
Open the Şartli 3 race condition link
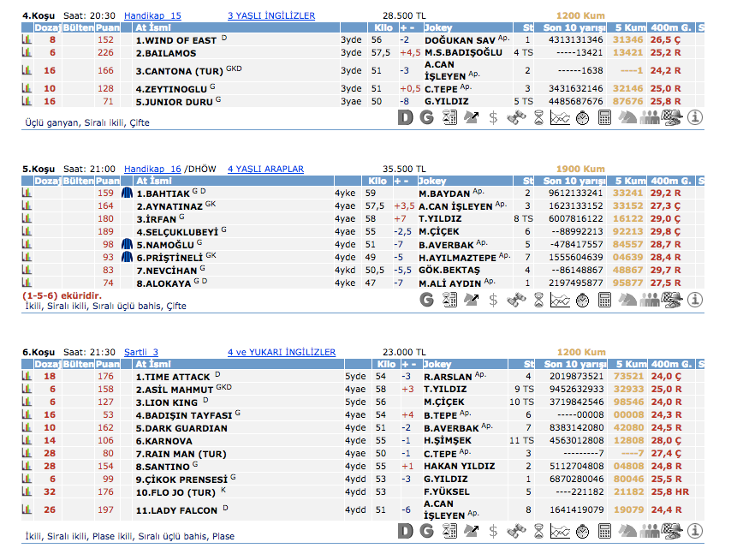coord(141,352)
